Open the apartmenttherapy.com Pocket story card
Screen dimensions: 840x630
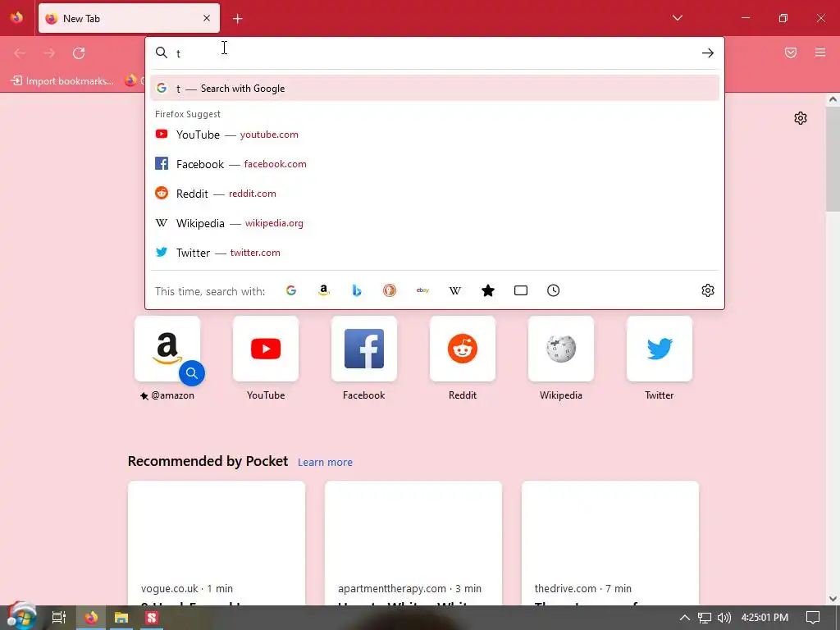413,543
